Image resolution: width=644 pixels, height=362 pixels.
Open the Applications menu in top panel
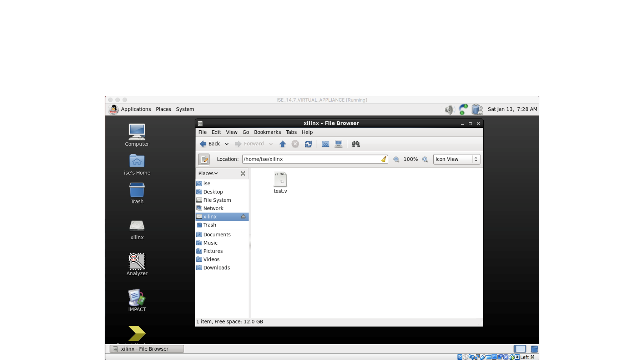[x=136, y=109]
